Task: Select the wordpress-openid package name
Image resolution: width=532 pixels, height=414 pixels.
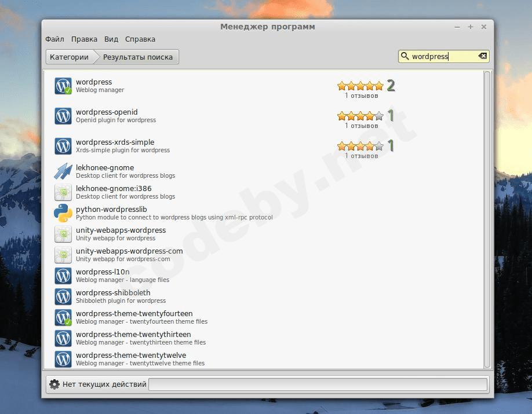Action: click(107, 112)
